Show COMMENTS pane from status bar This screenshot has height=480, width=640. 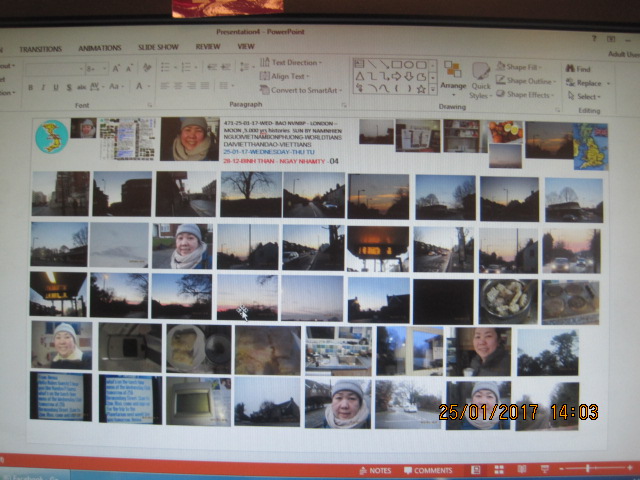tap(428, 471)
